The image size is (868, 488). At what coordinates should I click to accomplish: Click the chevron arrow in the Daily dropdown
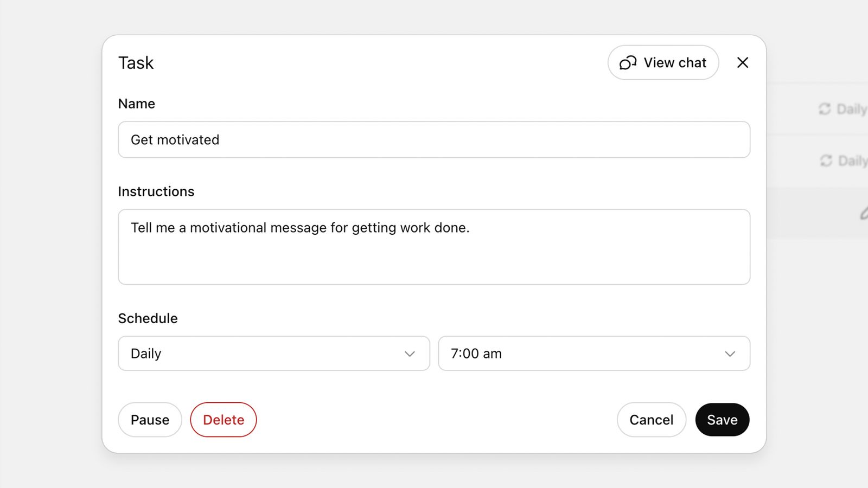click(410, 354)
